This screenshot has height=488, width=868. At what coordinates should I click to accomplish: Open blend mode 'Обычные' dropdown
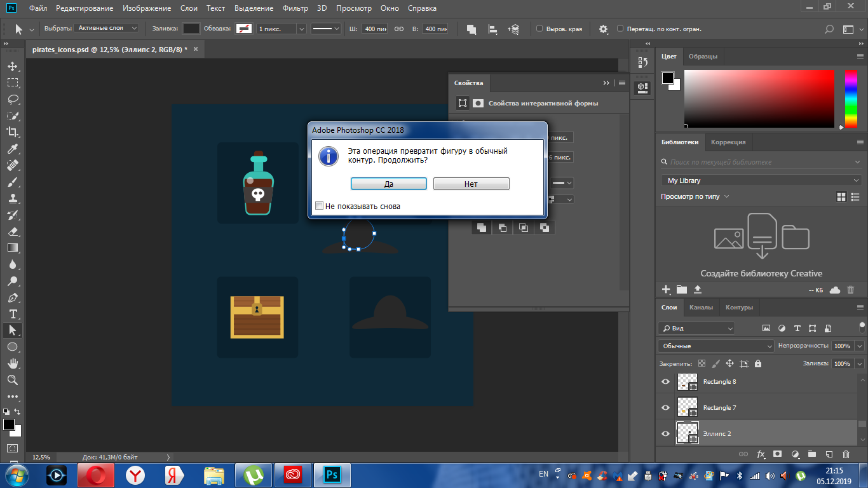tap(715, 346)
